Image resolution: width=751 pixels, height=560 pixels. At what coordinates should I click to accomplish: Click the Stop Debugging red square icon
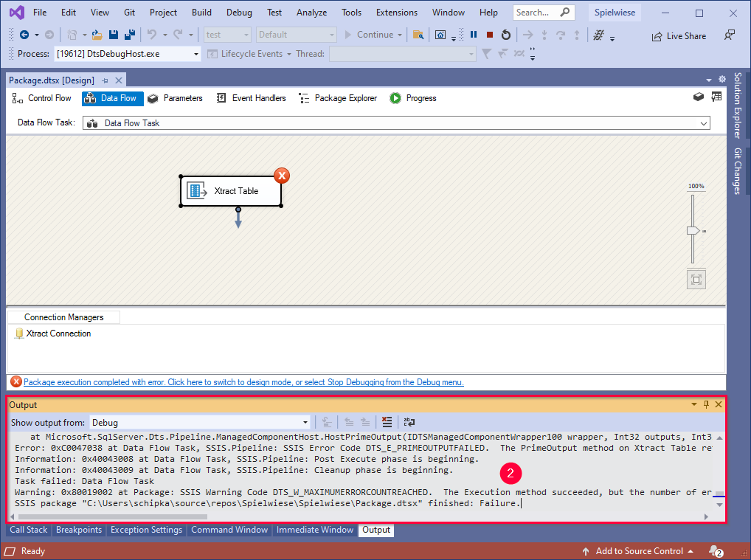point(489,35)
